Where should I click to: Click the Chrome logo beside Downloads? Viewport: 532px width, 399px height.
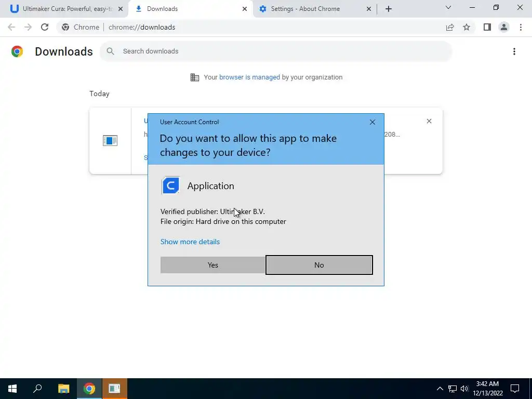pos(17,51)
